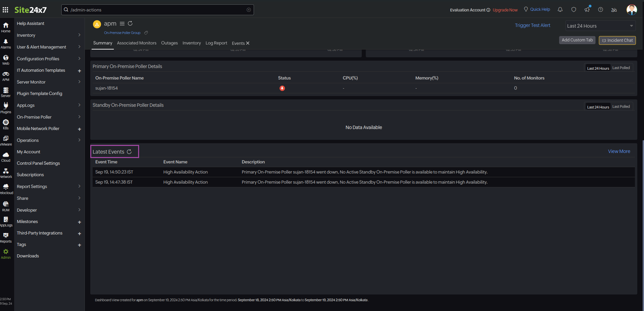Screen dimensions: 644x311
Task: Click the Trigger Test Alert link
Action: pos(532,26)
